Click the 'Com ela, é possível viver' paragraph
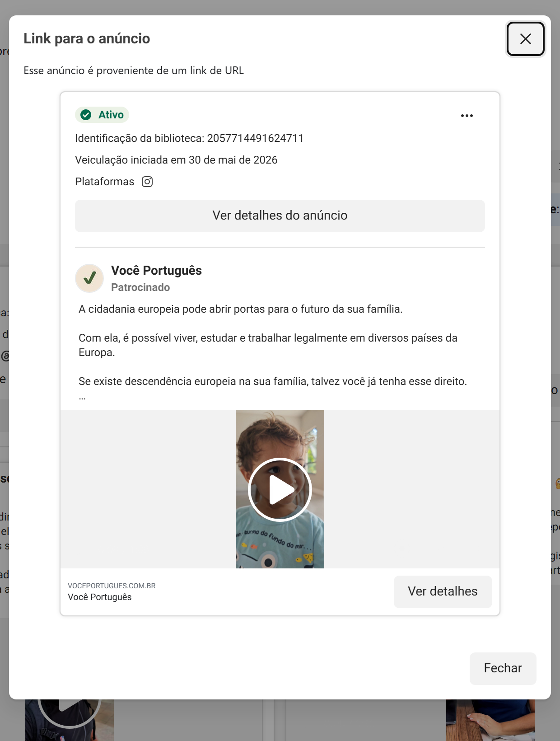This screenshot has width=560, height=741. point(268,345)
